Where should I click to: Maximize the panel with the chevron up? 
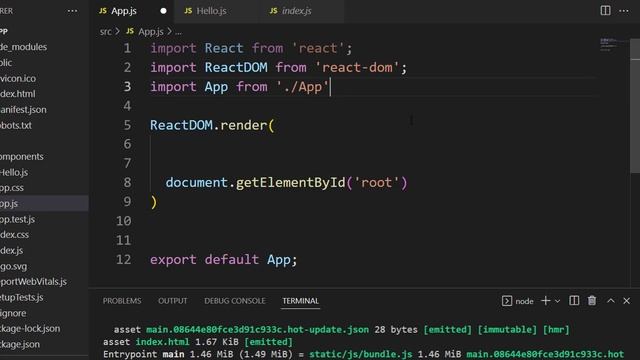pos(611,301)
